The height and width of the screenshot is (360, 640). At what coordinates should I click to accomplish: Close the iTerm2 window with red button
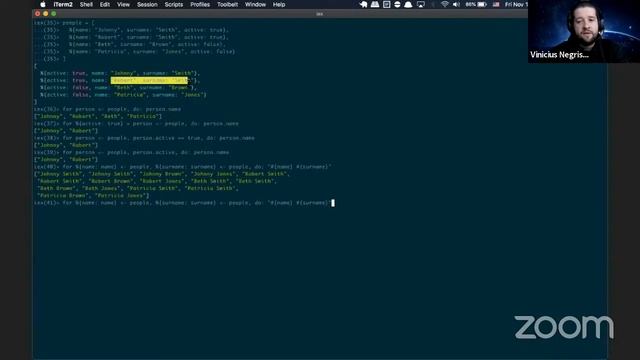[x=38, y=14]
